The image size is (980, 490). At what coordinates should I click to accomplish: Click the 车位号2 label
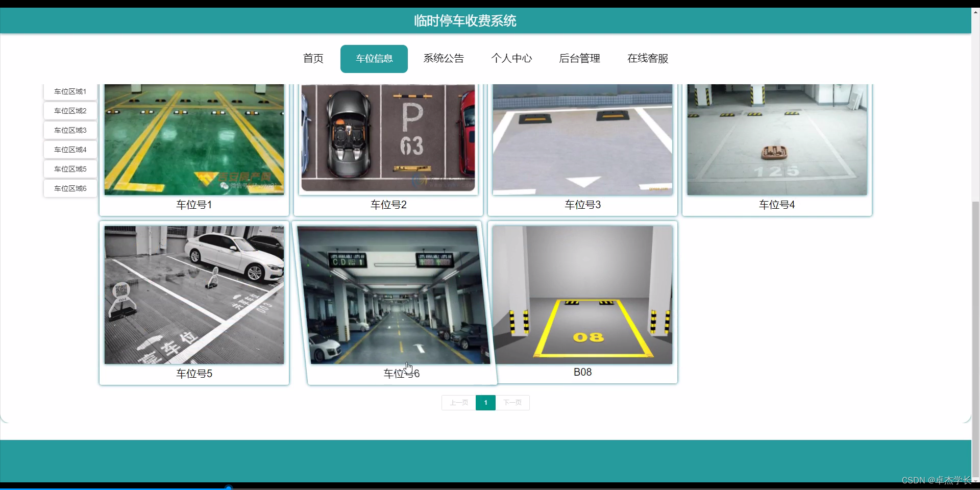point(388,205)
